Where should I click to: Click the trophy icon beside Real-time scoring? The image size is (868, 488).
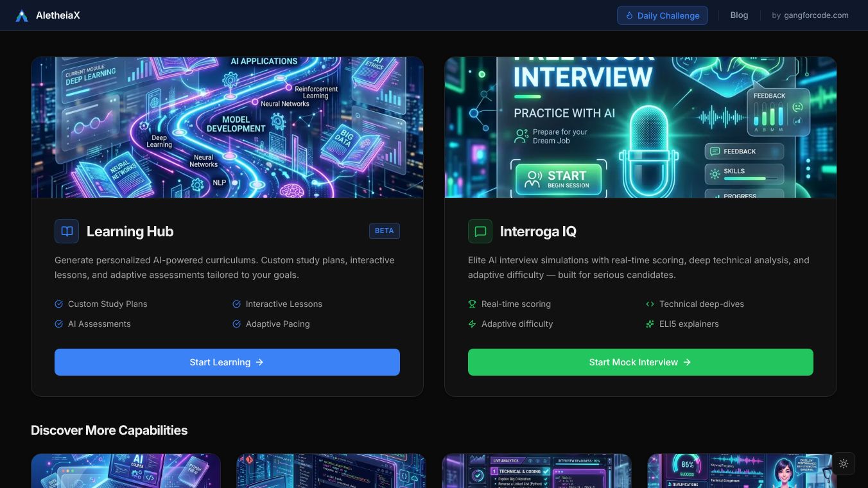[473, 304]
